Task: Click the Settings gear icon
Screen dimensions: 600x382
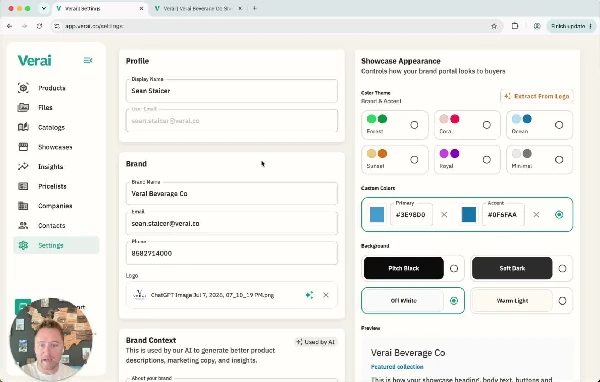Action: pos(23,245)
